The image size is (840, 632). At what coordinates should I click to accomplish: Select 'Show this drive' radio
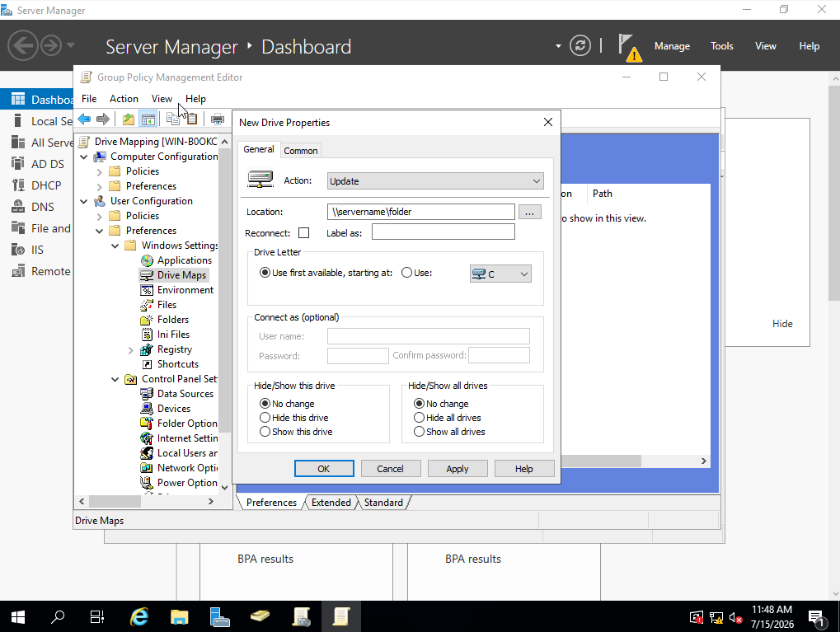coord(265,432)
